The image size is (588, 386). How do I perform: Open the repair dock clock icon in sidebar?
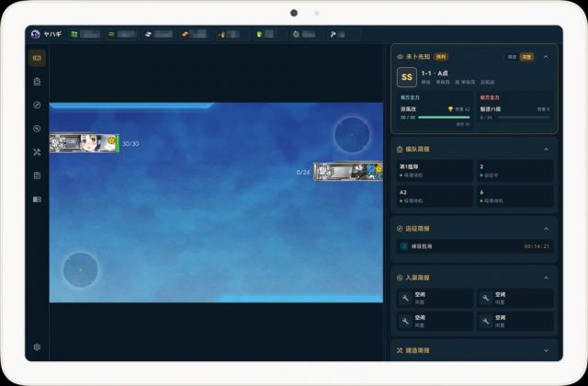37,129
